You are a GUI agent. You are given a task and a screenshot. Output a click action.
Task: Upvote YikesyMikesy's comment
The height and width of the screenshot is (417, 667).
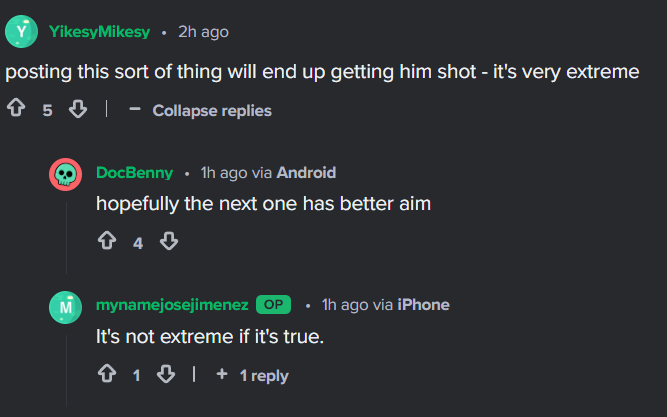[16, 108]
